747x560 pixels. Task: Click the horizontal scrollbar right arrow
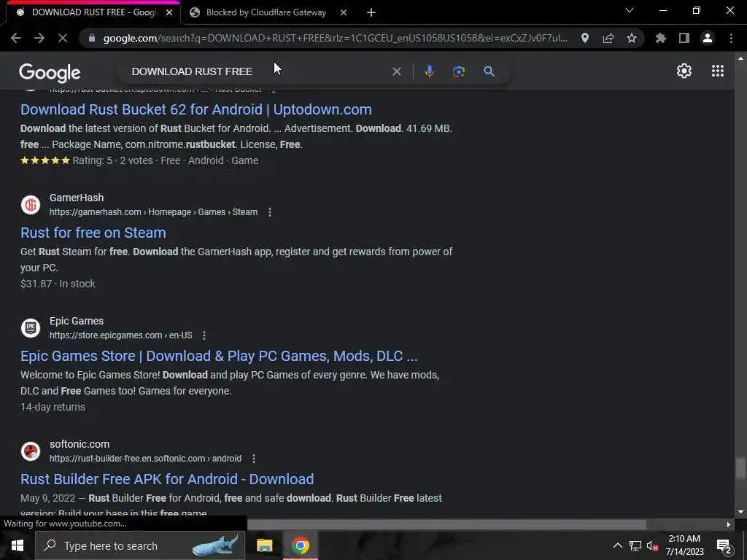(x=729, y=524)
